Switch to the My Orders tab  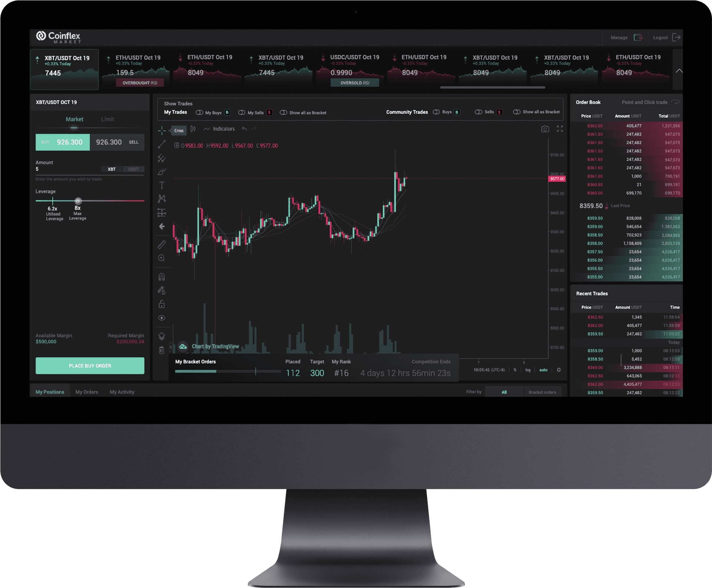[86, 392]
